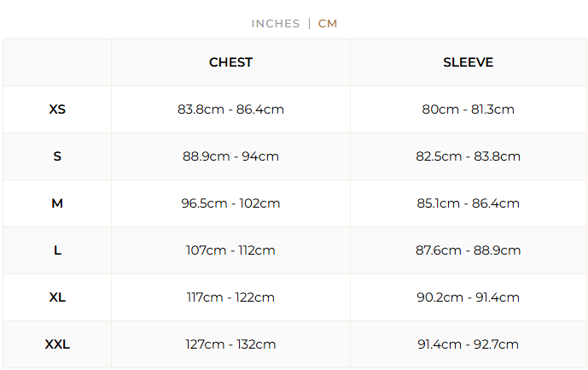Select the XS size row label

57,109
